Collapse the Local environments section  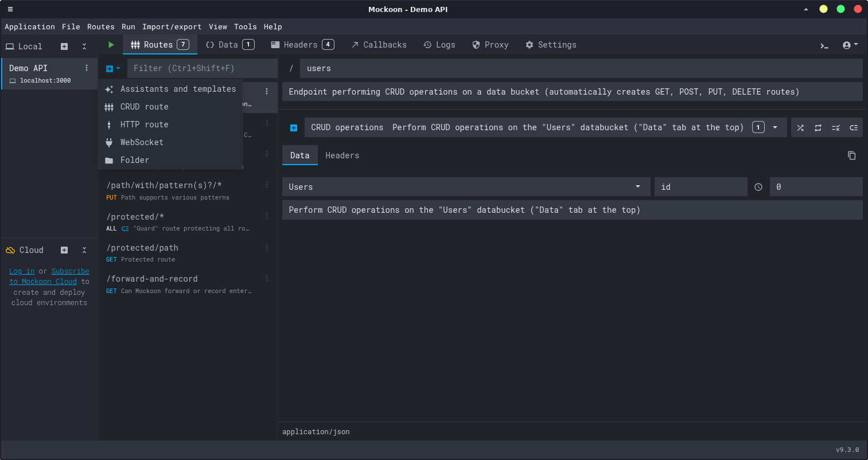click(84, 46)
